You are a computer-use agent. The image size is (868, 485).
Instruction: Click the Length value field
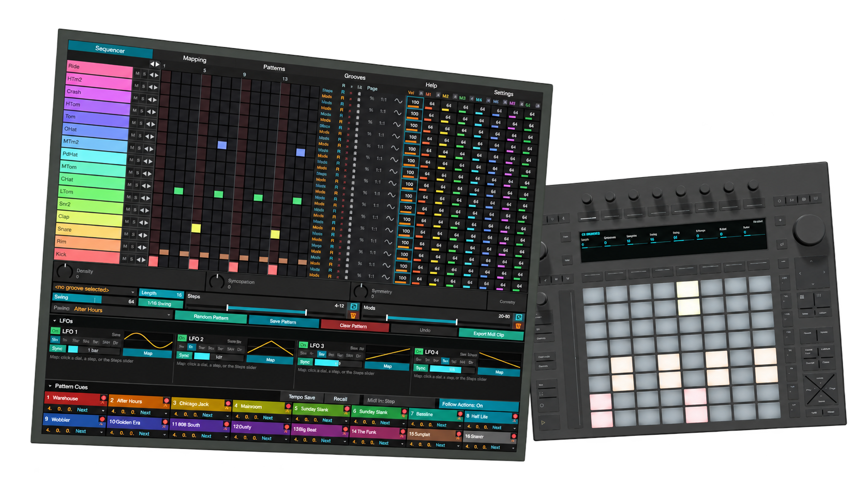161,293
